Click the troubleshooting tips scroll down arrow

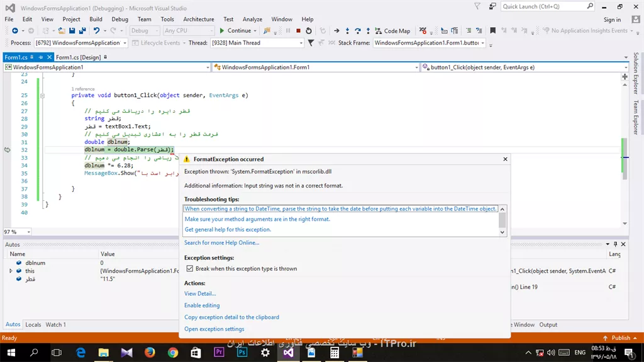click(x=502, y=232)
